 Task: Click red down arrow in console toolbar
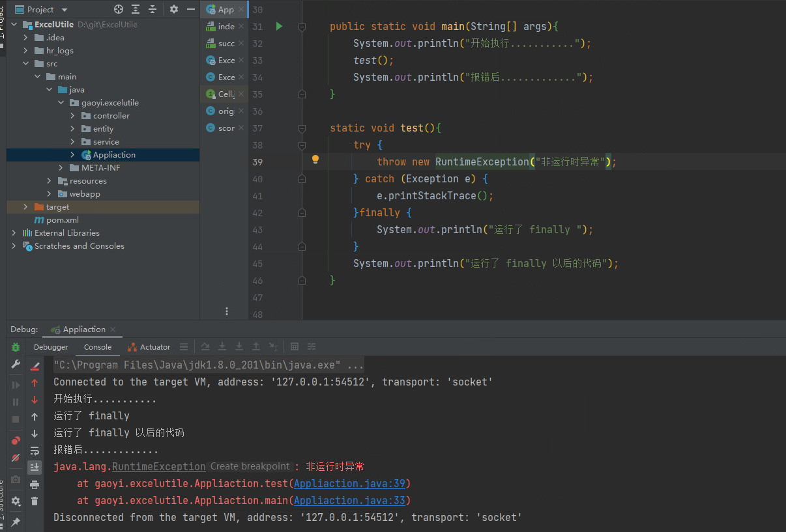point(35,400)
